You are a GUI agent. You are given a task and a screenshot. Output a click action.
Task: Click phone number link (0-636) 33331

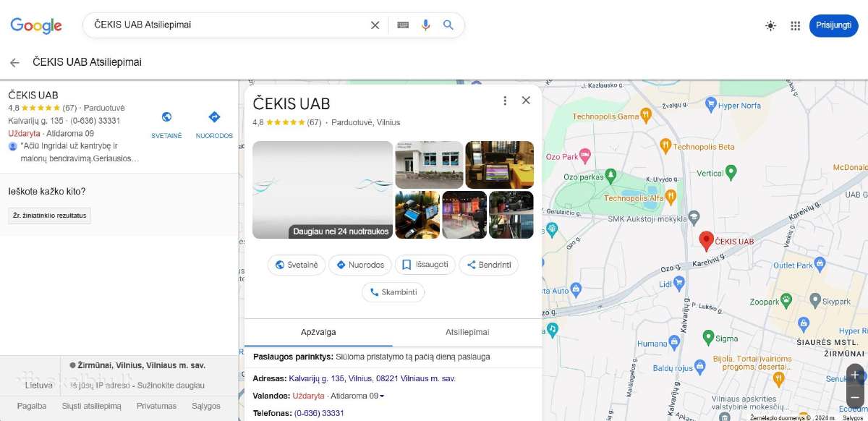point(319,413)
